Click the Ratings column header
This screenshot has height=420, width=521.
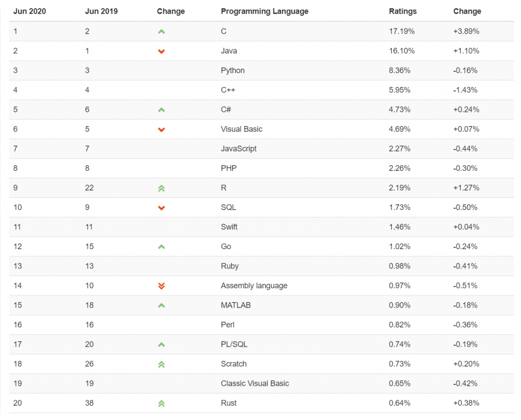coord(403,11)
